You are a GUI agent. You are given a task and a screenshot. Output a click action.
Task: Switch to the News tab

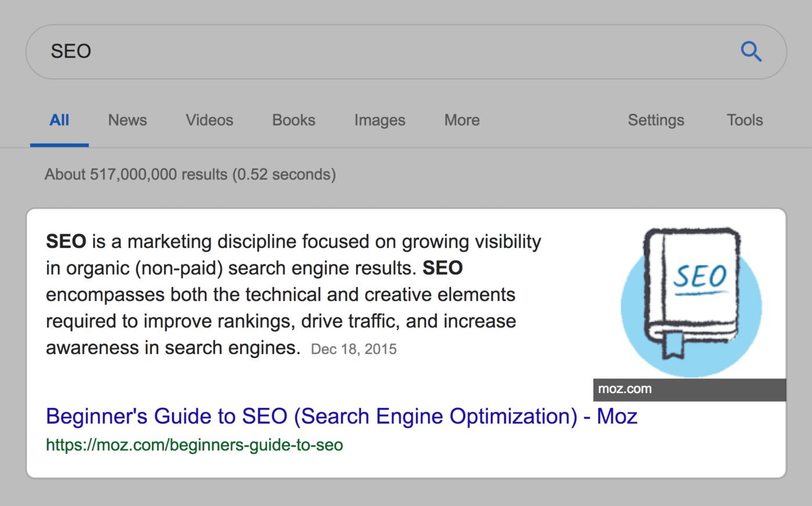(128, 120)
